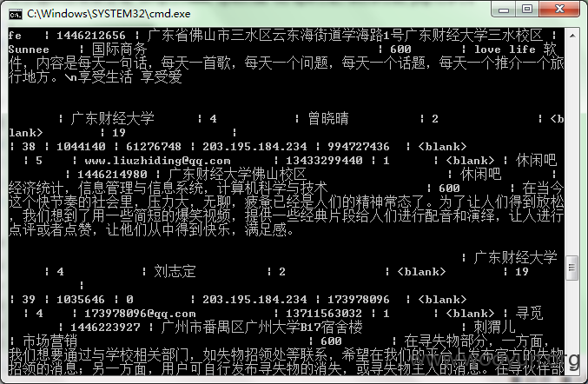Viewport: 588px width, 384px height.
Task: Click scrollbar track above the thumb
Action: pos(571,149)
